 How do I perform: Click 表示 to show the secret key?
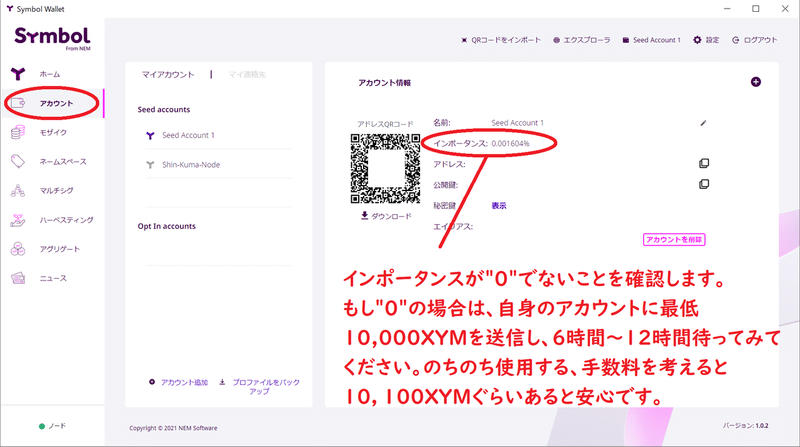pos(498,206)
